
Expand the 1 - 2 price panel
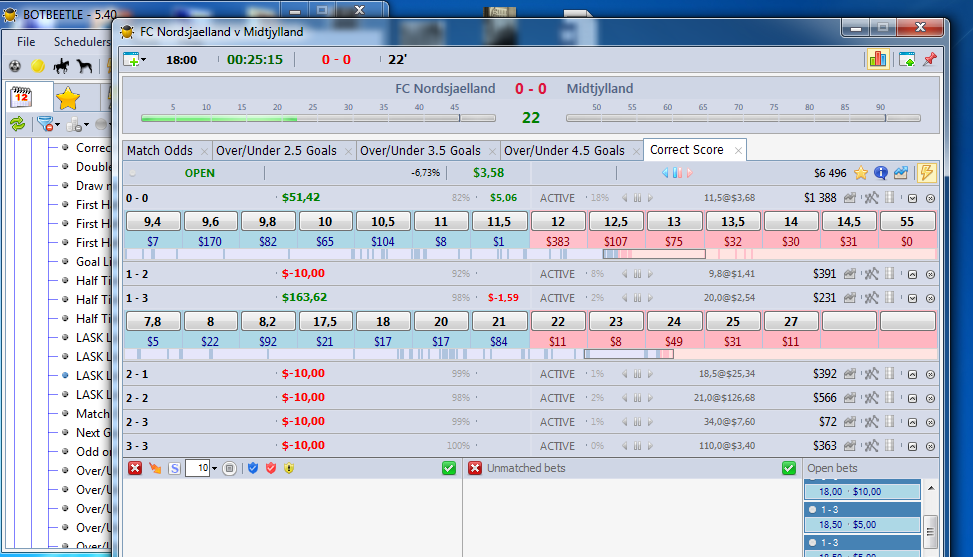click(x=912, y=274)
